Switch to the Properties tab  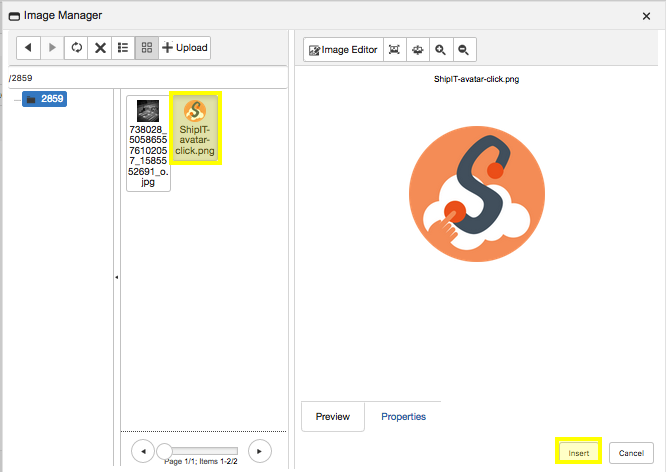[x=404, y=416]
